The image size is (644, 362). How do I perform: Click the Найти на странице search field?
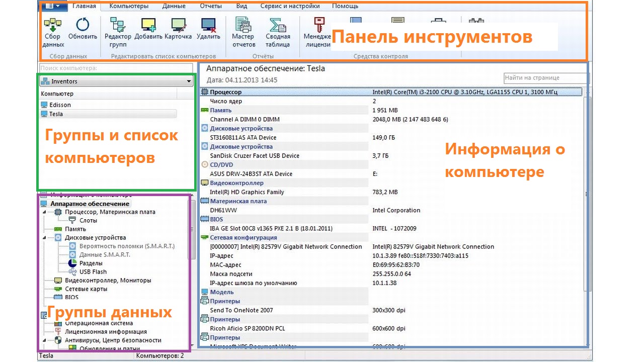[x=546, y=78]
